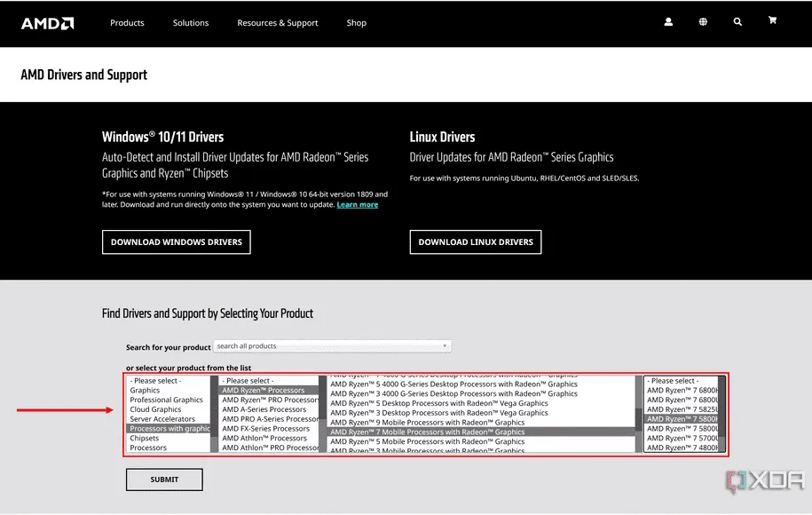The width and height of the screenshot is (812, 515).
Task: Choose AMD Athlon Processors in list
Action: [264, 438]
